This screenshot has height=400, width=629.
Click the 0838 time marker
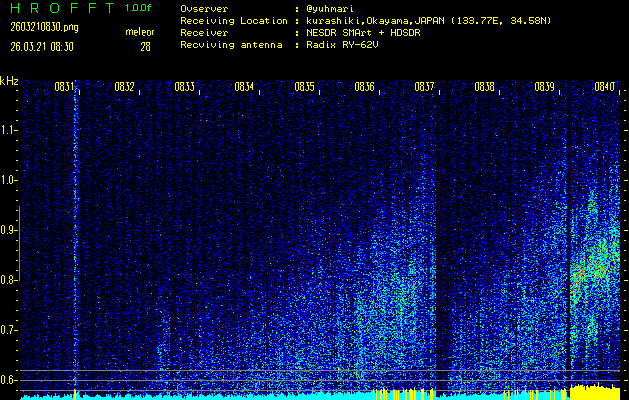pos(485,87)
